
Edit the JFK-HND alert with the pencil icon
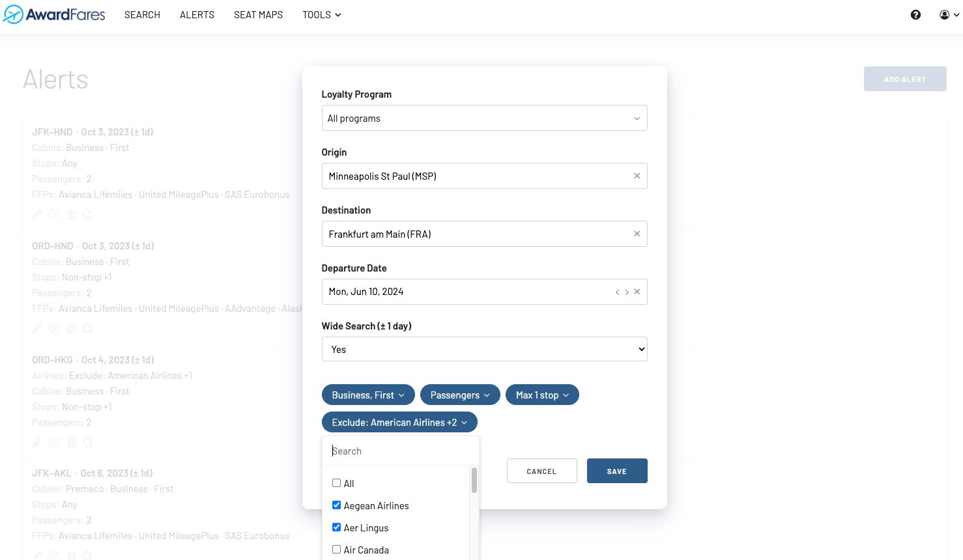point(36,214)
